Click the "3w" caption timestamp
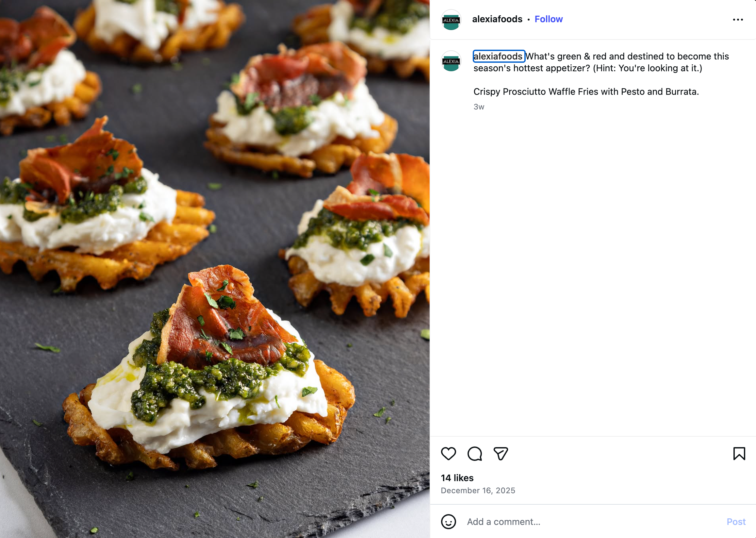 coord(479,107)
